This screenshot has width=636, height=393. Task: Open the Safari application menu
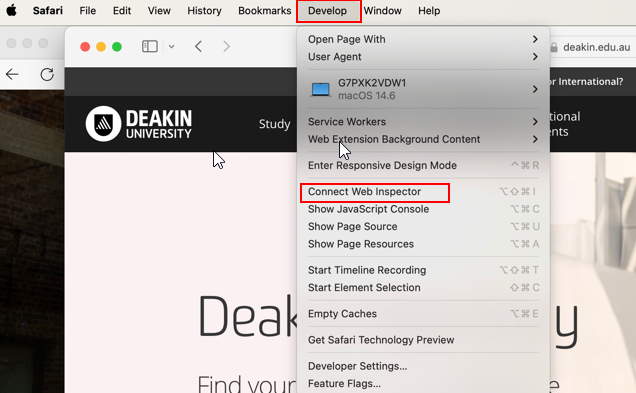click(x=47, y=11)
